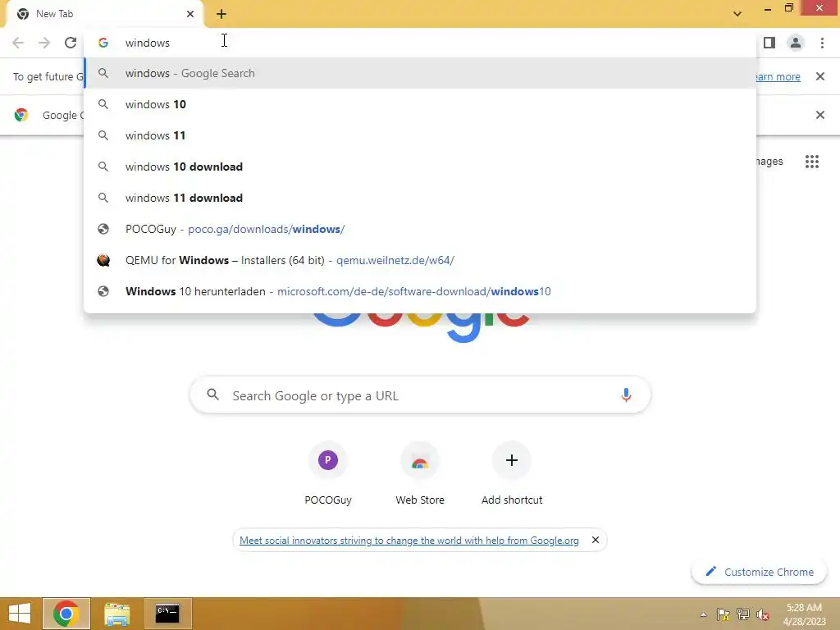
Task: Select the New Tab tab
Action: click(x=104, y=14)
